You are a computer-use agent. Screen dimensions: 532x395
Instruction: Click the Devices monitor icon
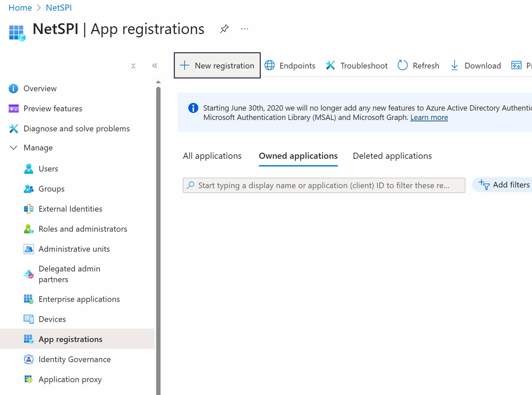click(x=29, y=319)
